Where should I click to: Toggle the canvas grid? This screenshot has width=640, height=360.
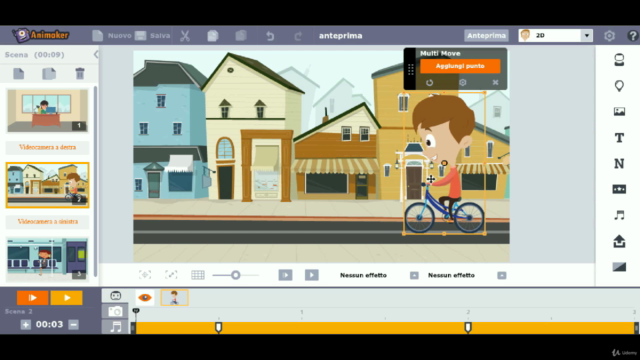tap(198, 275)
